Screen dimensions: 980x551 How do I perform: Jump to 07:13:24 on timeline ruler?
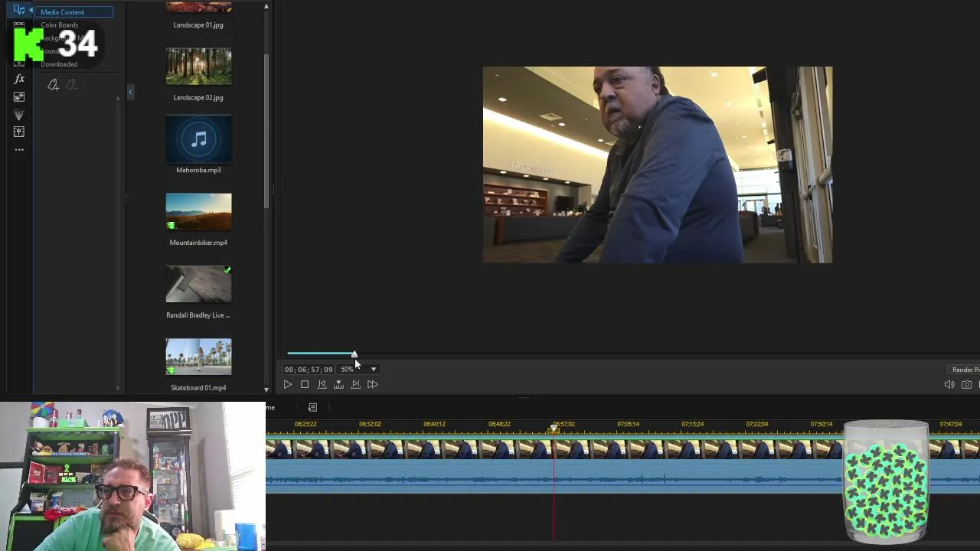pyautogui.click(x=692, y=424)
